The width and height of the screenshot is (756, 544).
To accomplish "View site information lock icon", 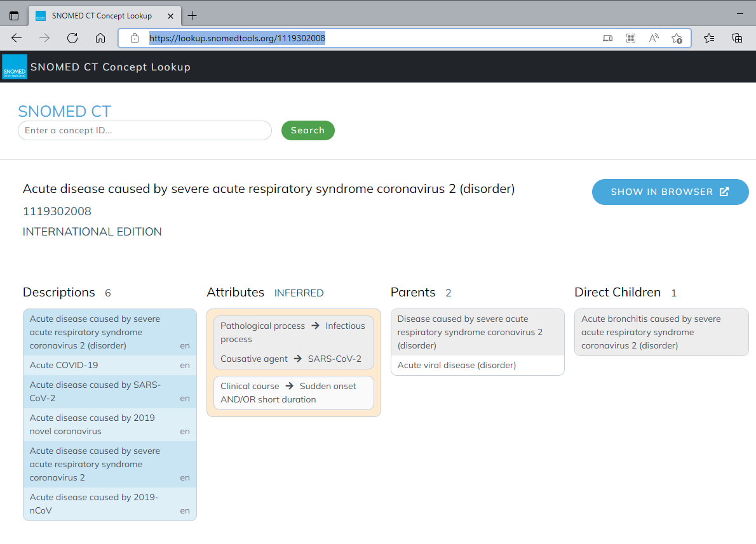I will (135, 38).
